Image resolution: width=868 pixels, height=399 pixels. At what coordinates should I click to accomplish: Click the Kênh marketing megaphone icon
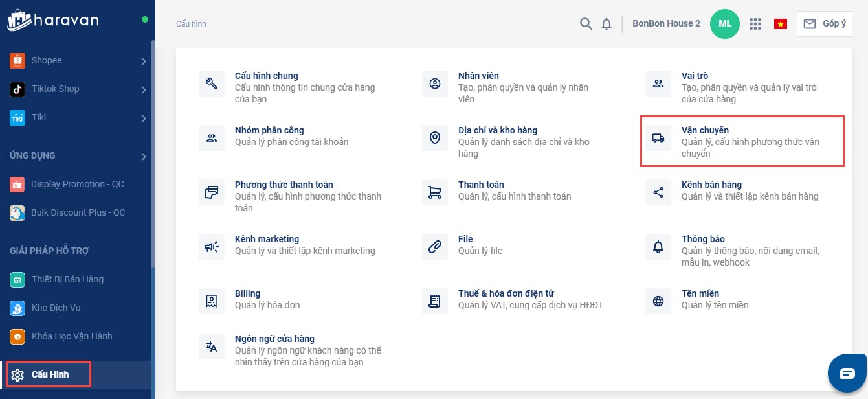(x=211, y=247)
